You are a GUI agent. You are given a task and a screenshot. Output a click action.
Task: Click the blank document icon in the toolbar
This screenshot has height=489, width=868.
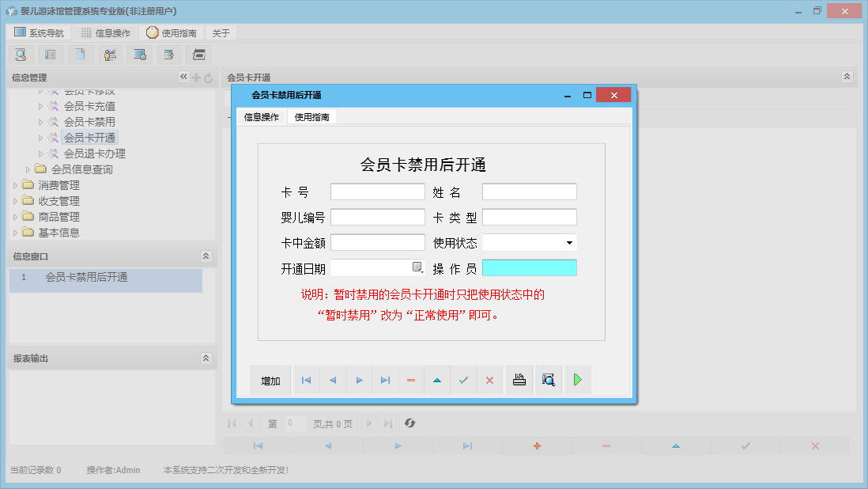pos(81,55)
